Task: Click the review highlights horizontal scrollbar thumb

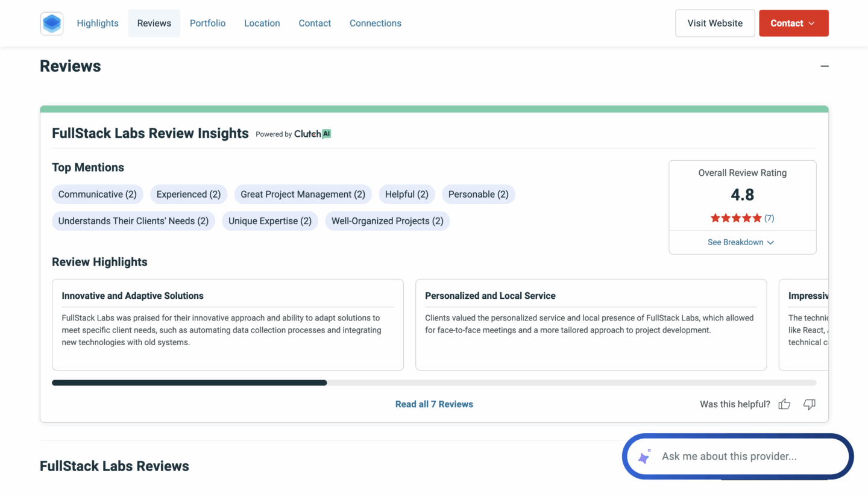Action: (x=189, y=383)
